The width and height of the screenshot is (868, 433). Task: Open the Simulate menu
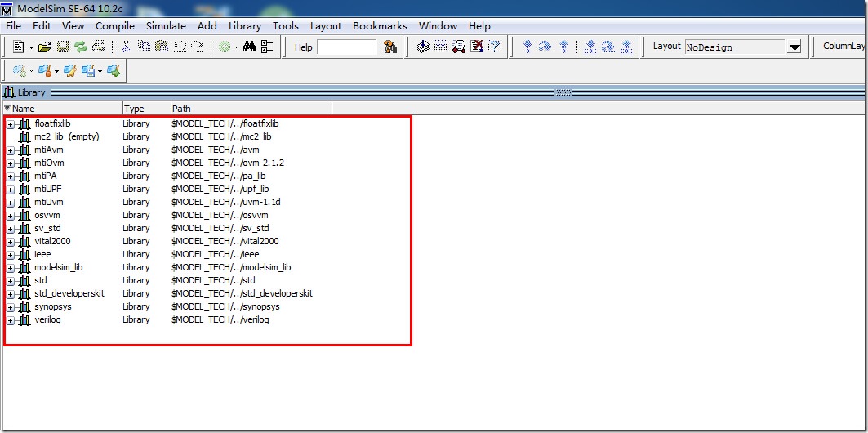166,25
